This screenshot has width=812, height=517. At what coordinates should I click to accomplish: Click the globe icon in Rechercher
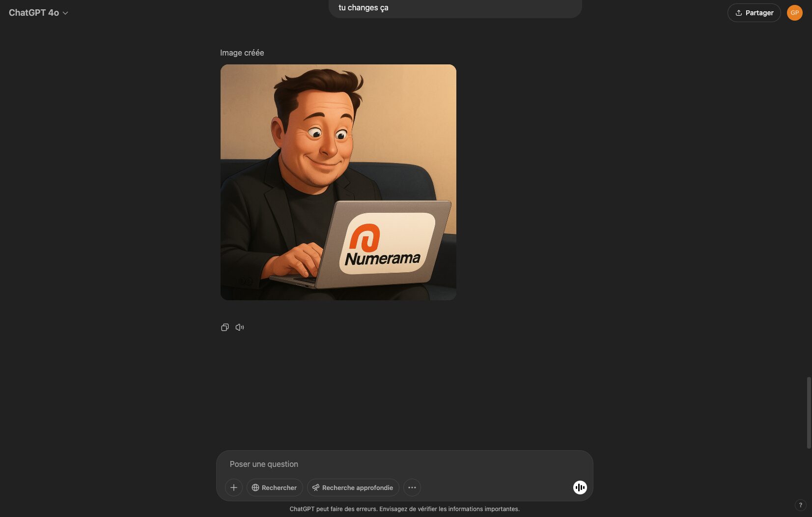pyautogui.click(x=255, y=488)
